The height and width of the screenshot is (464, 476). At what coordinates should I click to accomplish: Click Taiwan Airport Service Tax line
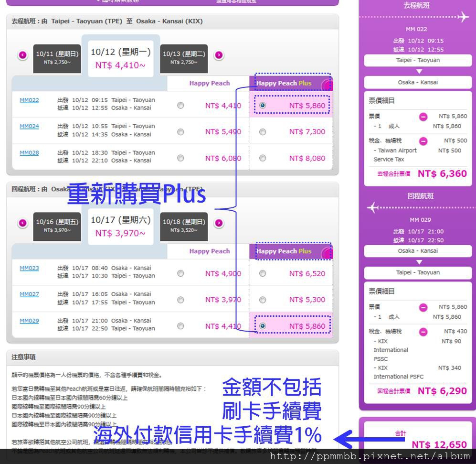coord(417,155)
